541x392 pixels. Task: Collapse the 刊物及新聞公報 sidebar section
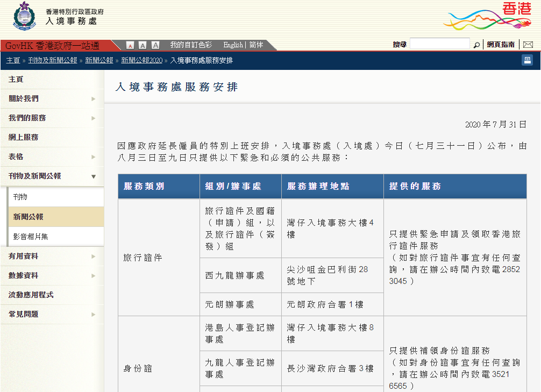tap(94, 176)
